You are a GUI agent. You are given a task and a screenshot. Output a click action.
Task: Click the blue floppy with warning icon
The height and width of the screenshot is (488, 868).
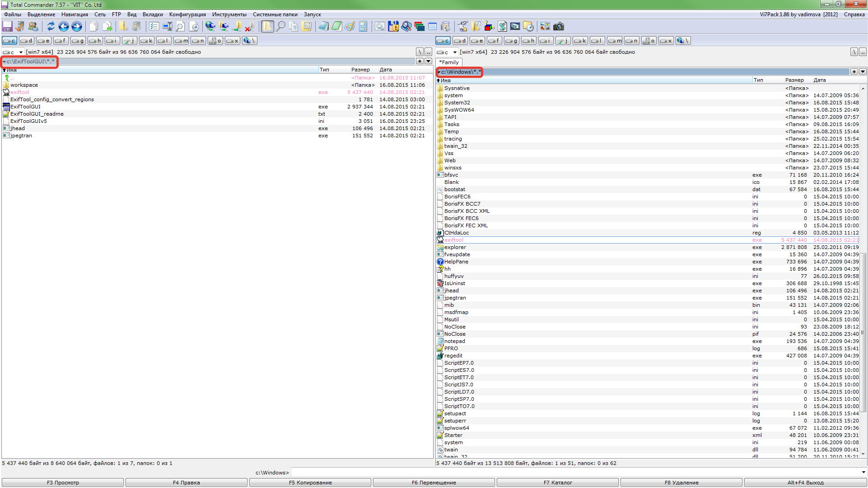[393, 26]
